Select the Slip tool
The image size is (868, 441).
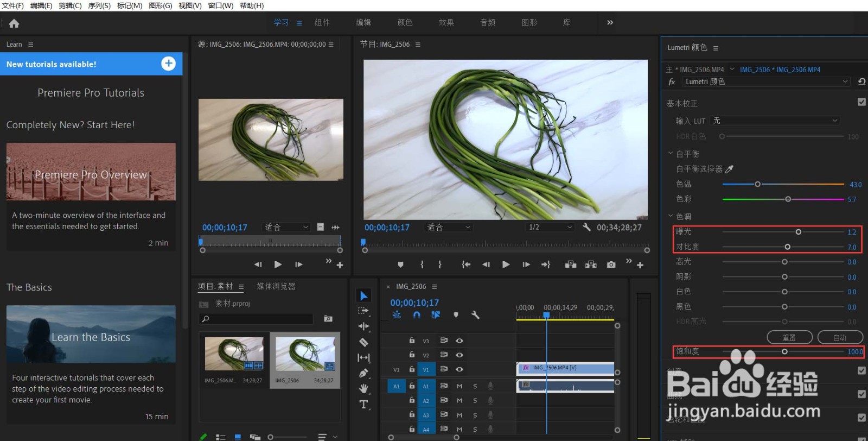[x=363, y=357]
